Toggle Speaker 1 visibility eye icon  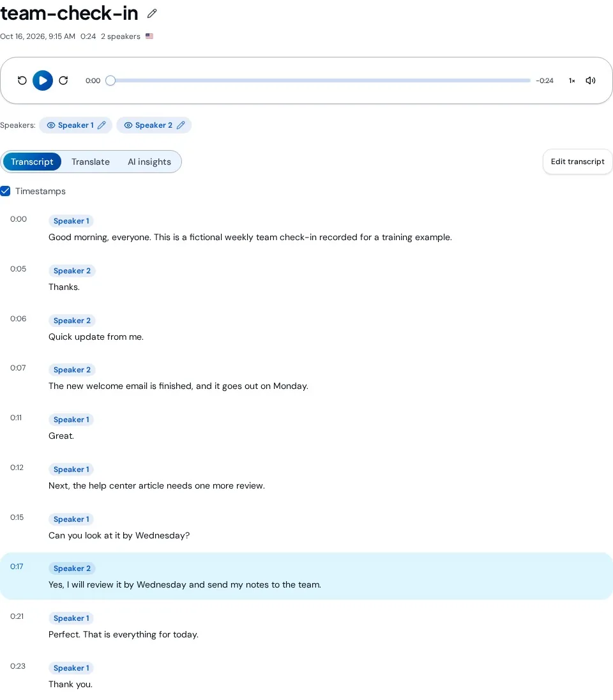tap(51, 125)
